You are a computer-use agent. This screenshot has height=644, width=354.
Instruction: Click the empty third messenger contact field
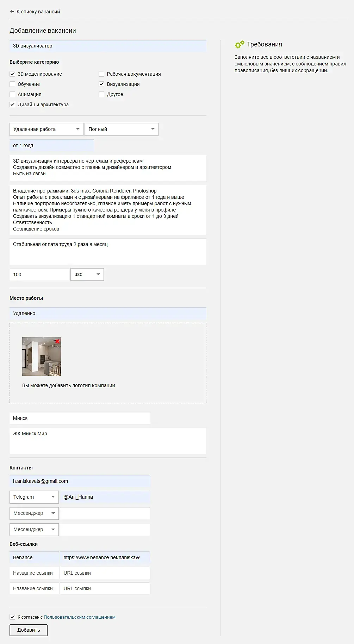click(105, 530)
